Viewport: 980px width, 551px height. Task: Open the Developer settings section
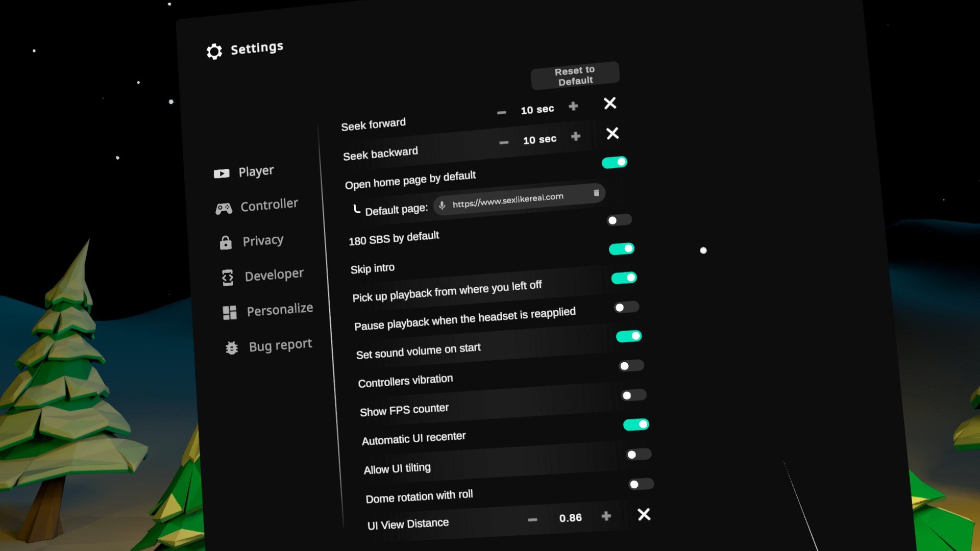(274, 275)
